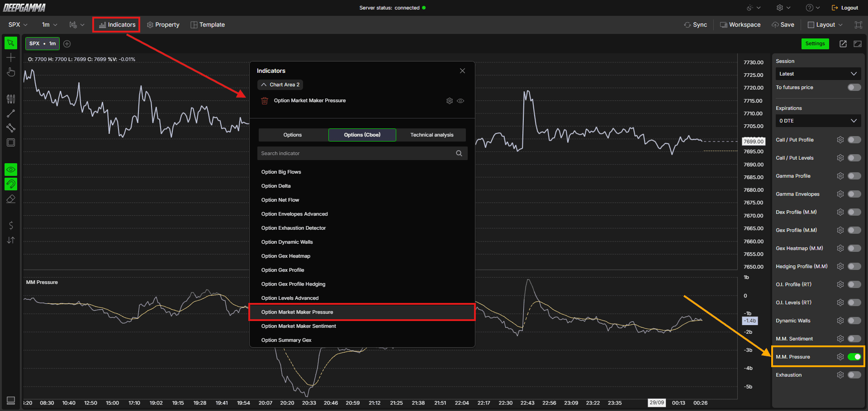Focus the Search indicator field

pos(362,153)
